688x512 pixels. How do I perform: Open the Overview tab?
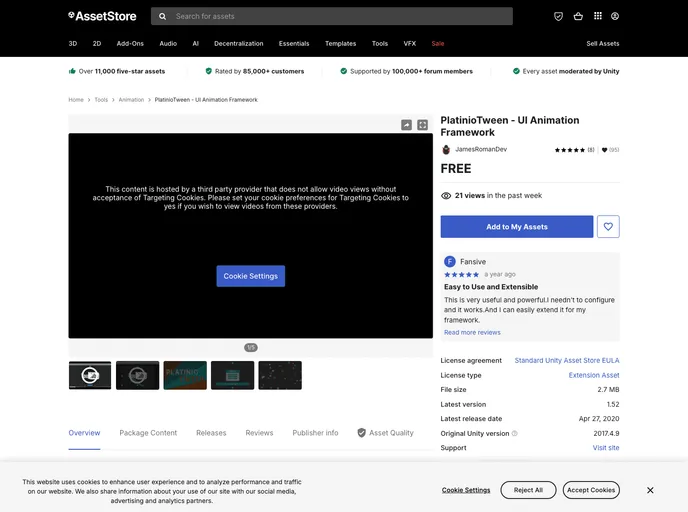[84, 433]
